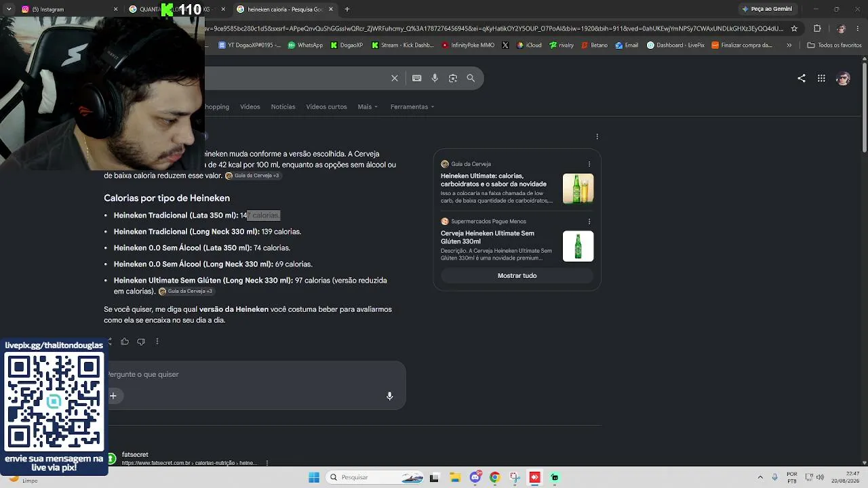Viewport: 868px width, 488px height.
Task: Add an attachment with the plus button
Action: [x=113, y=396]
